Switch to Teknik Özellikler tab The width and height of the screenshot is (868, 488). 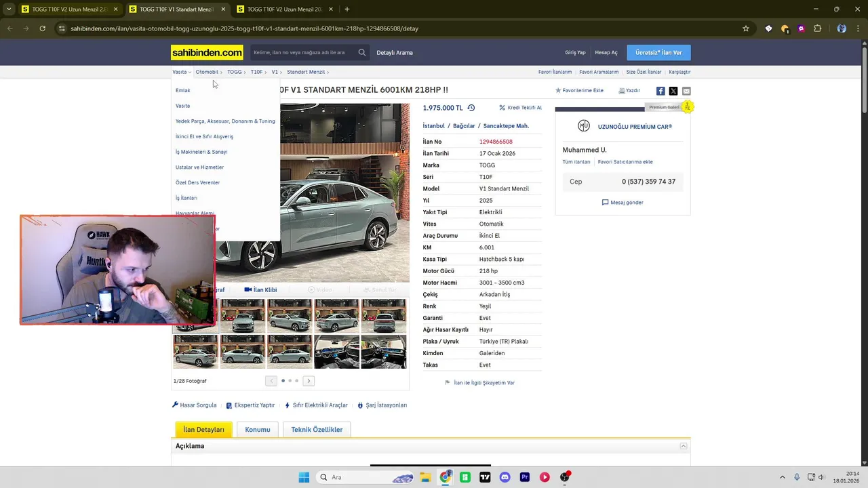pos(317,430)
